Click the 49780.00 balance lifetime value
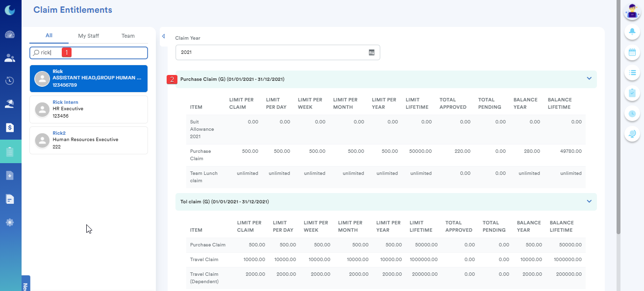Image resolution: width=644 pixels, height=291 pixels. (x=571, y=151)
